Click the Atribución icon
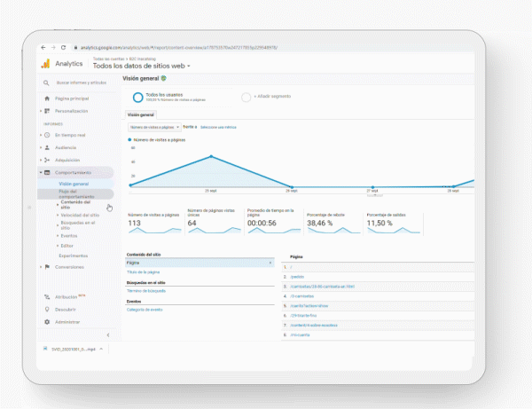Image resolution: width=532 pixels, height=409 pixels. tap(47, 297)
